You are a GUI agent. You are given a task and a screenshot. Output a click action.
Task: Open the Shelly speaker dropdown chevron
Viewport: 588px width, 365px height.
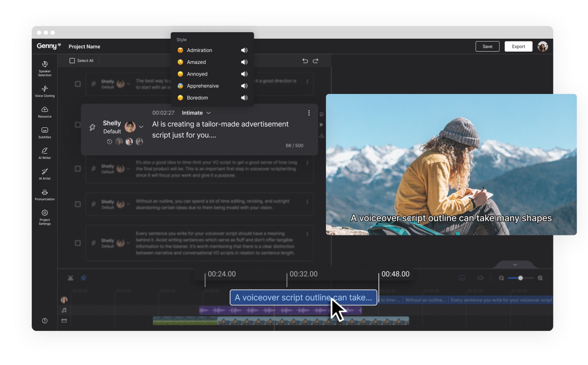tap(141, 127)
